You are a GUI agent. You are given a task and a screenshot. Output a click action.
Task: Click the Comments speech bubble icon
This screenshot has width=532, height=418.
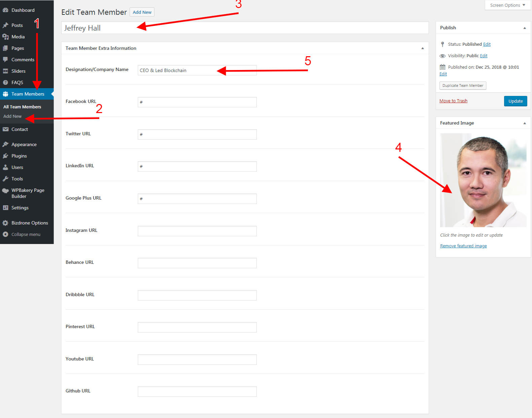[5, 60]
